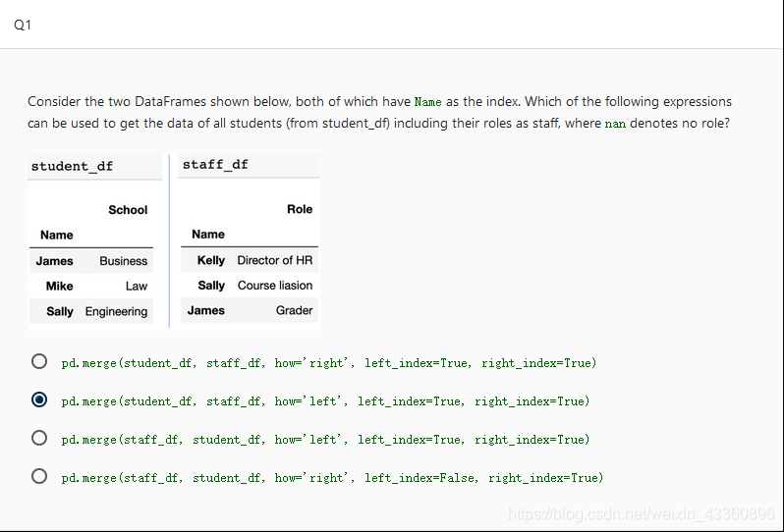Click the James name in staff_df
Screen dimensions: 784x532
coord(206,310)
